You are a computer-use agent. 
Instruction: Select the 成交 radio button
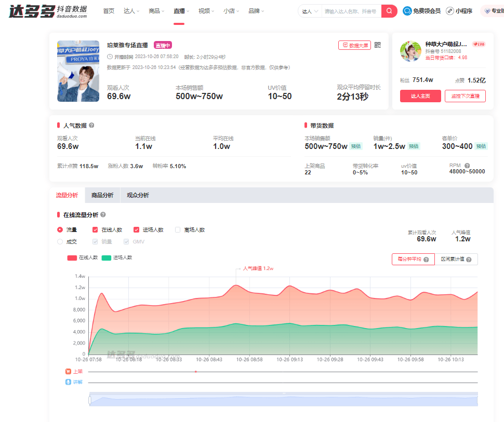59,241
